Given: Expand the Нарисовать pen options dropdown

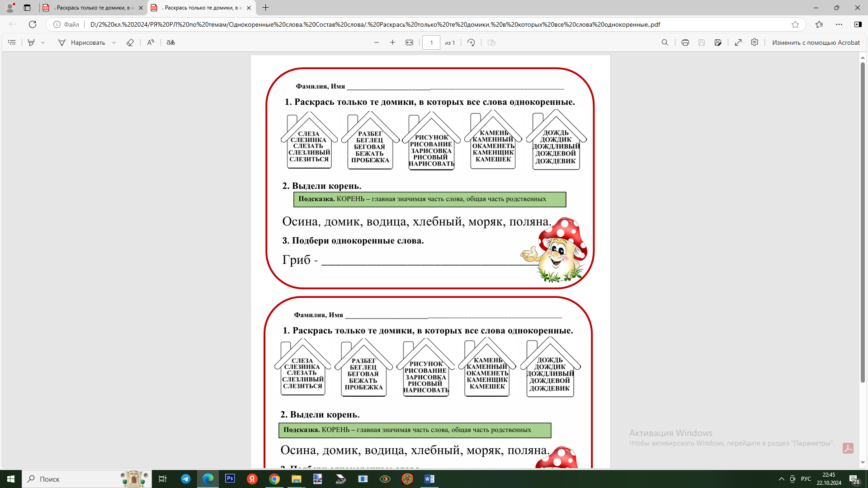Looking at the screenshot, I should (x=114, y=42).
